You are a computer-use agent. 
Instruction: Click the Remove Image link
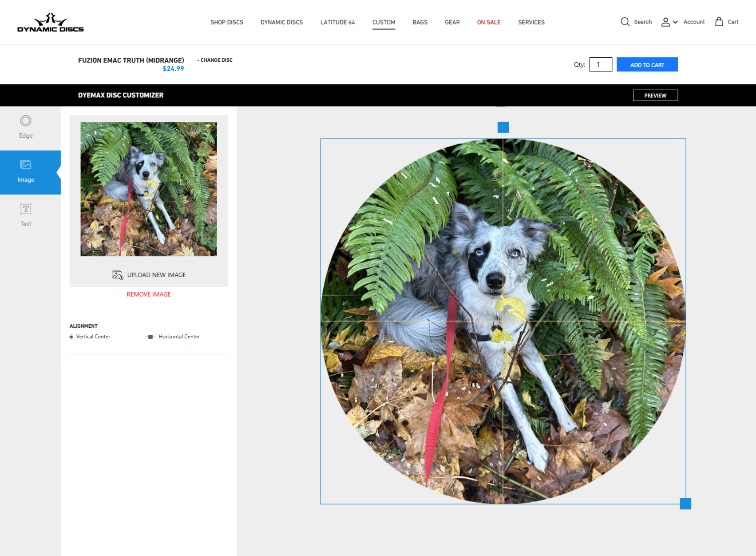coord(149,294)
